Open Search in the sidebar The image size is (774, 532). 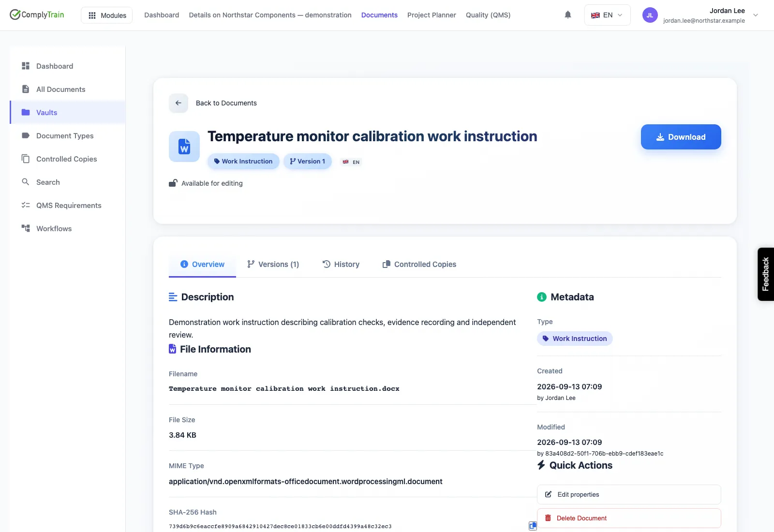[68, 182]
